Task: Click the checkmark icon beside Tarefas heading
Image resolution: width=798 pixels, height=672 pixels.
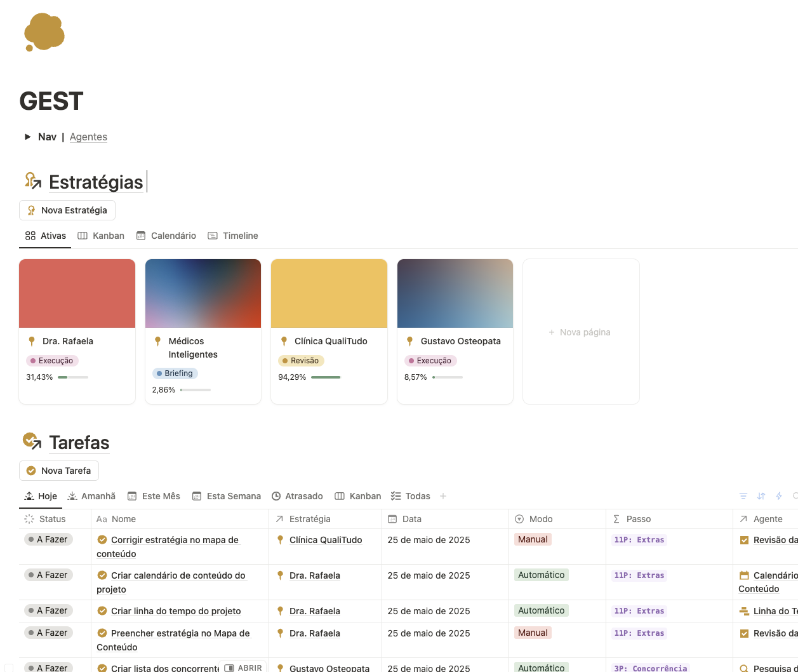Action: [32, 441]
